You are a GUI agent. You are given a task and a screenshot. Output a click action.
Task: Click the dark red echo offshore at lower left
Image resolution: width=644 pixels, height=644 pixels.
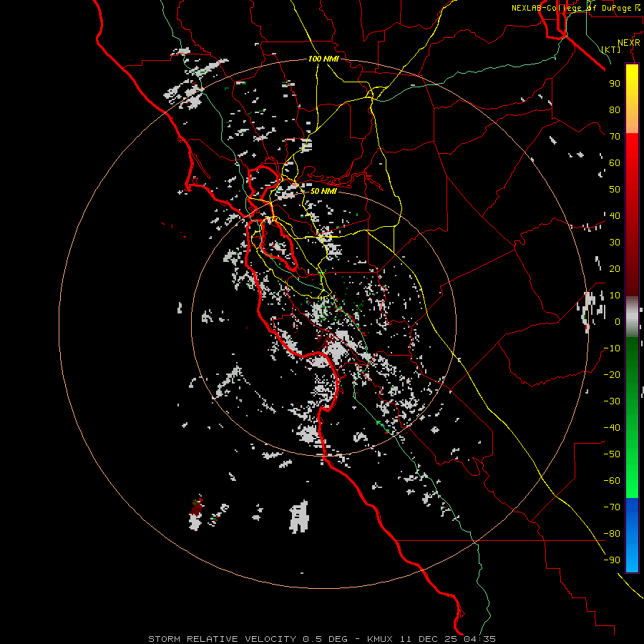196,509
